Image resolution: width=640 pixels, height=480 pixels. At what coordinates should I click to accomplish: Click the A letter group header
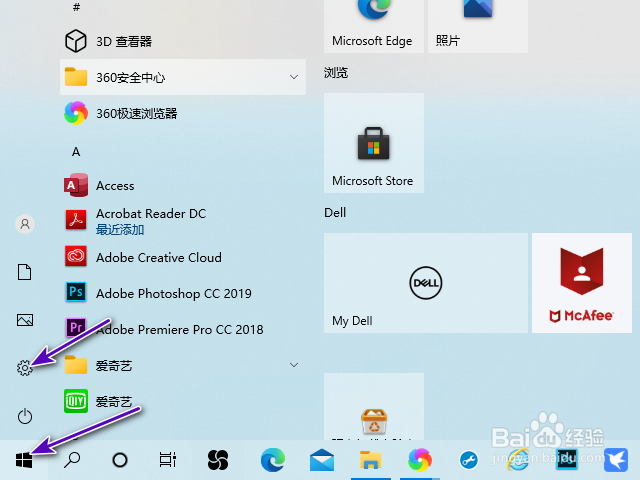[76, 152]
